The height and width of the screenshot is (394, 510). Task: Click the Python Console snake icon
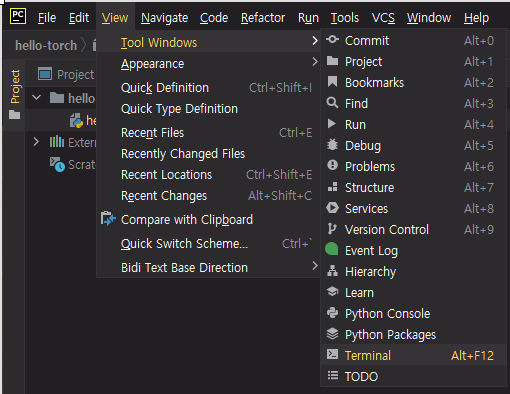332,313
